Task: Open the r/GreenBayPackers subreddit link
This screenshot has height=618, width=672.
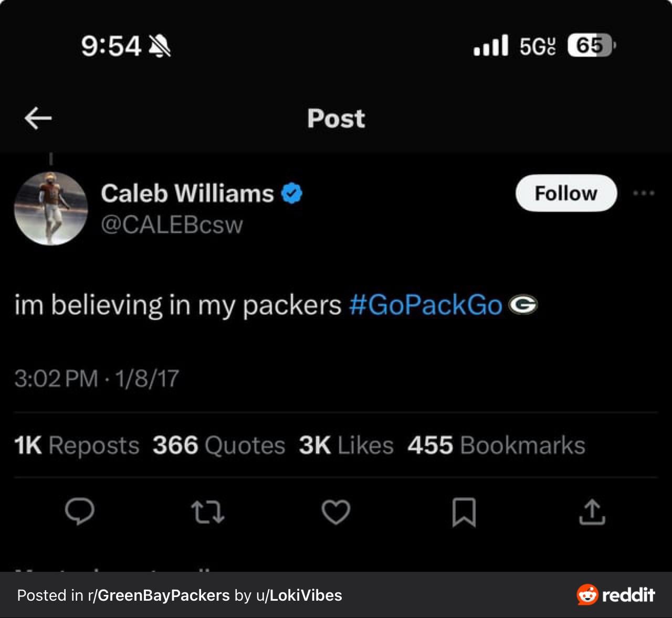Action: click(159, 595)
